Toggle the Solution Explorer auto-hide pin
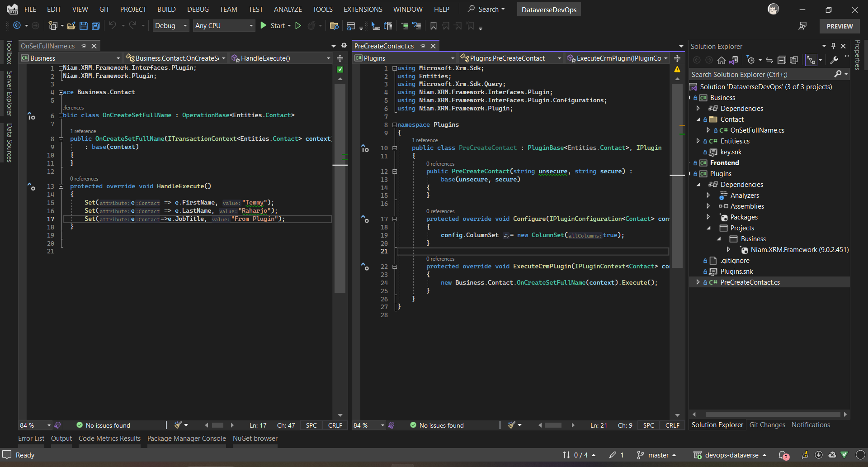 [834, 46]
